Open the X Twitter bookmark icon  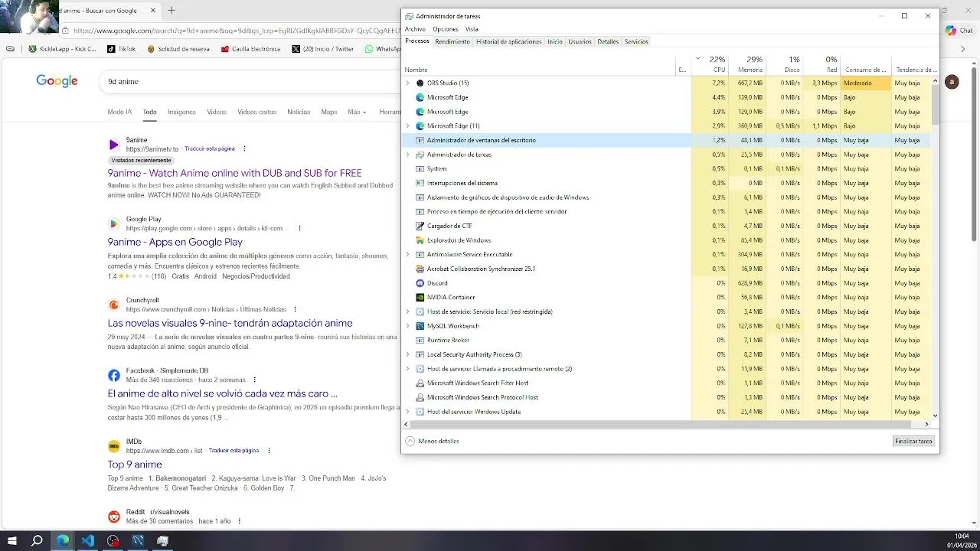coord(296,49)
